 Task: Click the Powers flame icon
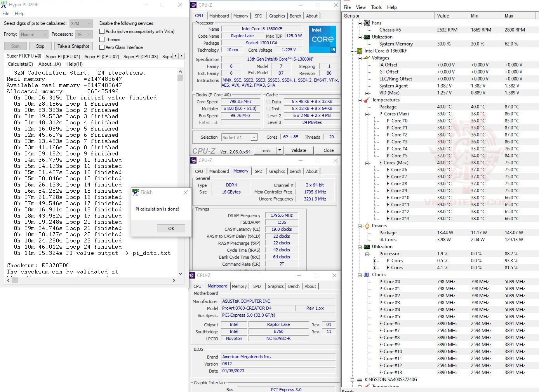coord(367,226)
